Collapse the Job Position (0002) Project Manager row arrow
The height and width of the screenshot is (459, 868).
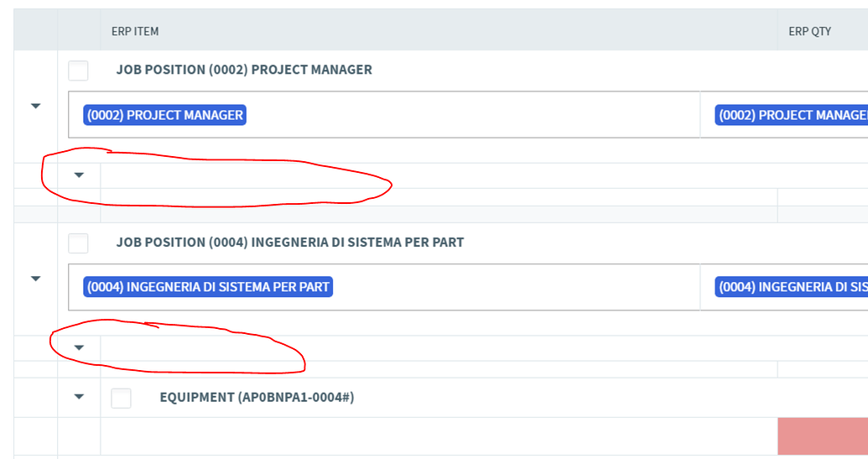(35, 107)
